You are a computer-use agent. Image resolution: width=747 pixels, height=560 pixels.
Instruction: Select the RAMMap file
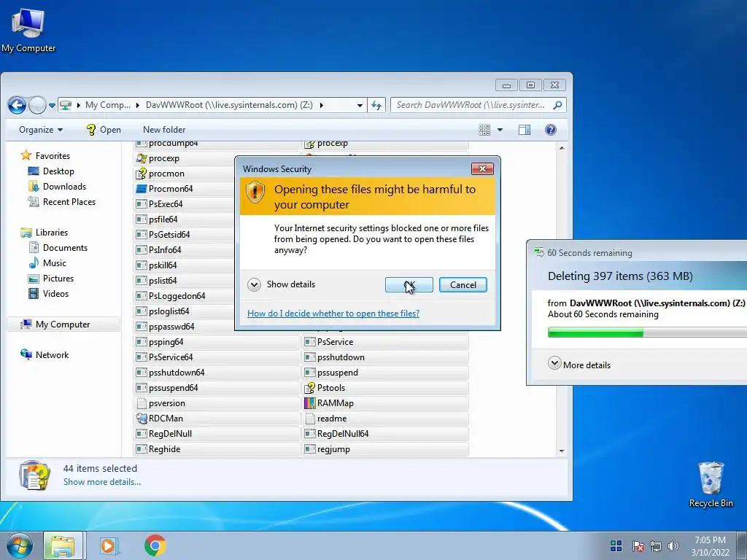click(385, 402)
